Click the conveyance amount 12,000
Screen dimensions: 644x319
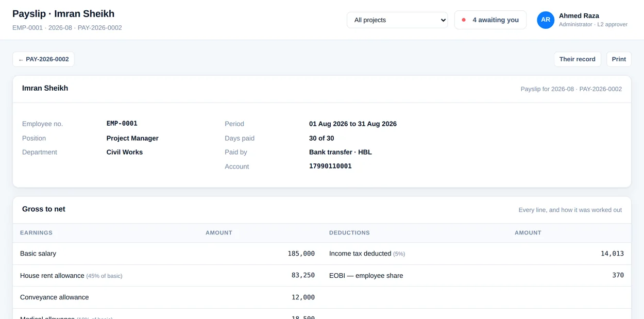303,297
